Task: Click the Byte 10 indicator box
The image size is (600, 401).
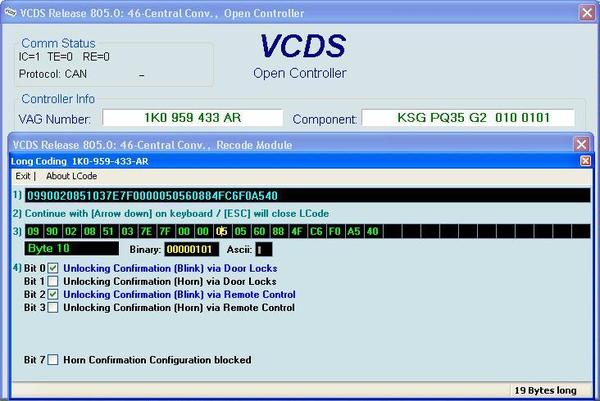Action: tap(72, 248)
